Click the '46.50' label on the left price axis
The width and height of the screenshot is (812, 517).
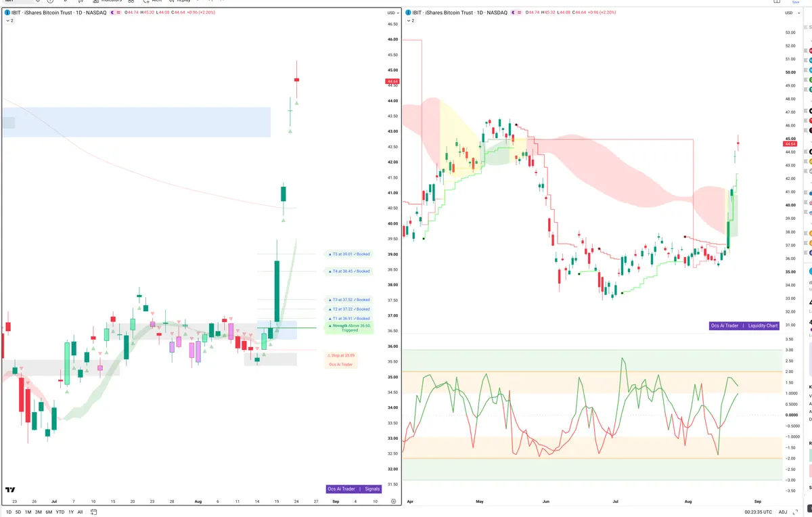(x=392, y=24)
